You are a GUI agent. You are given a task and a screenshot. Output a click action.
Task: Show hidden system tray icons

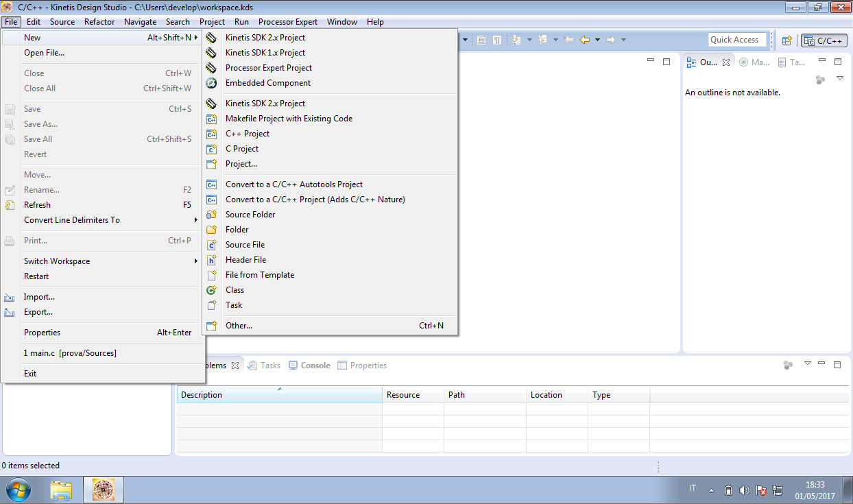(x=711, y=490)
